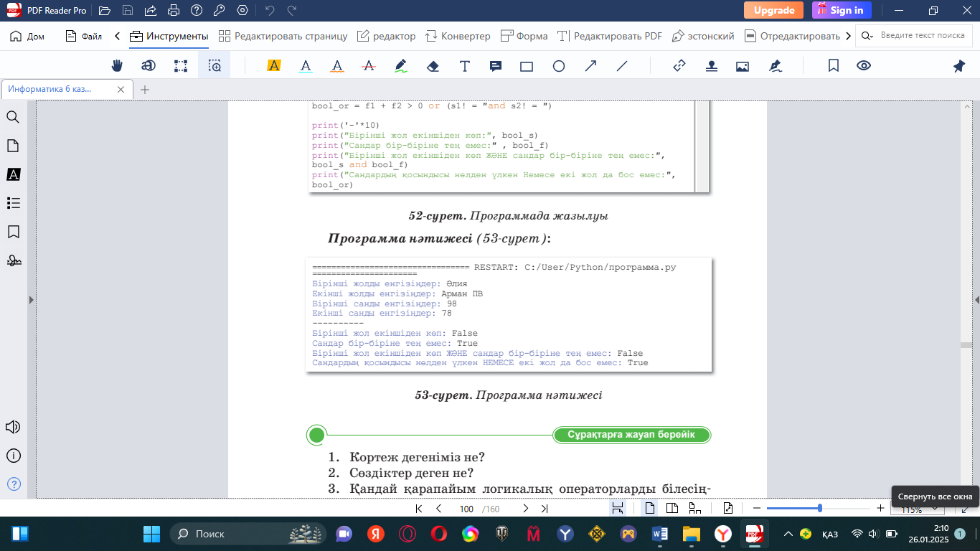
Task: Open the search panel in sidebar
Action: pyautogui.click(x=13, y=117)
